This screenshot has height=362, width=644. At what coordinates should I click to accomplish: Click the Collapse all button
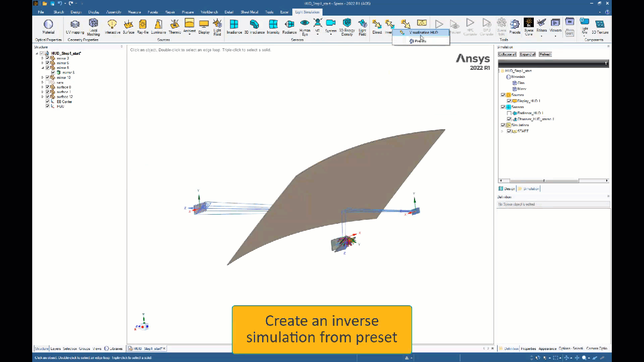click(x=507, y=54)
